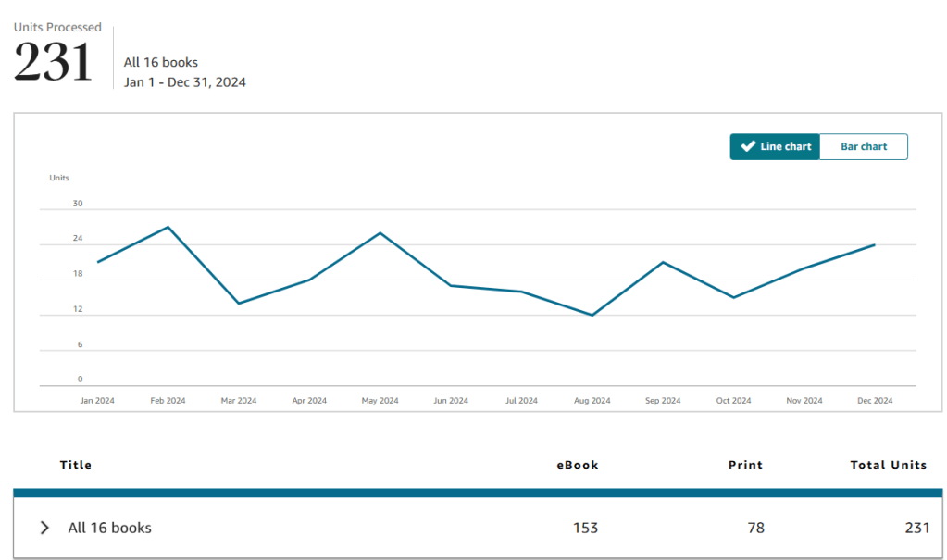Click the Jan 2024 x-axis label
The image size is (947, 560).
click(97, 401)
